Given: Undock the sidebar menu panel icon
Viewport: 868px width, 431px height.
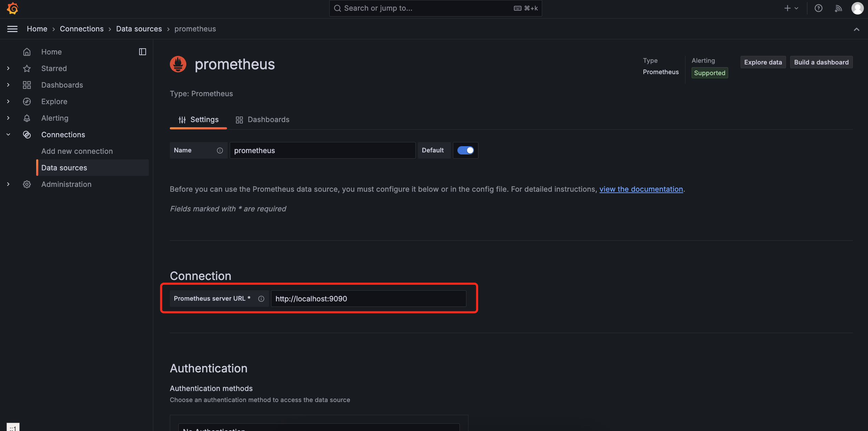Looking at the screenshot, I should coord(143,52).
